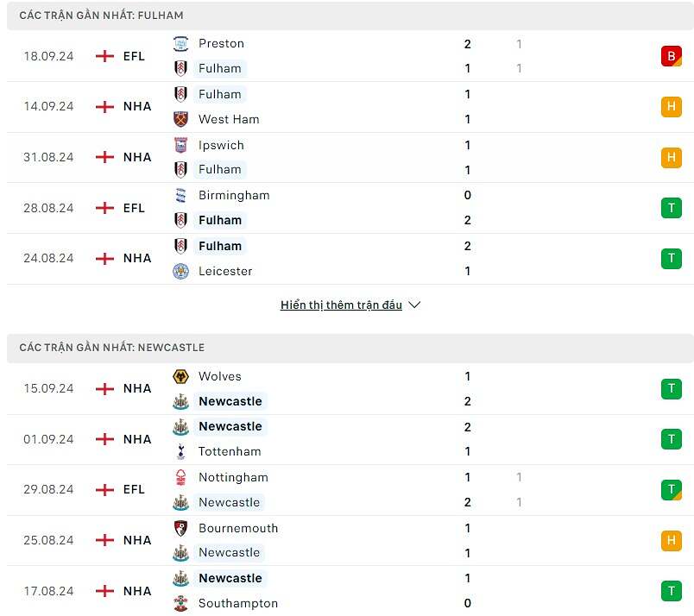Open the Hiển thị thêm trận đấu link

click(341, 305)
